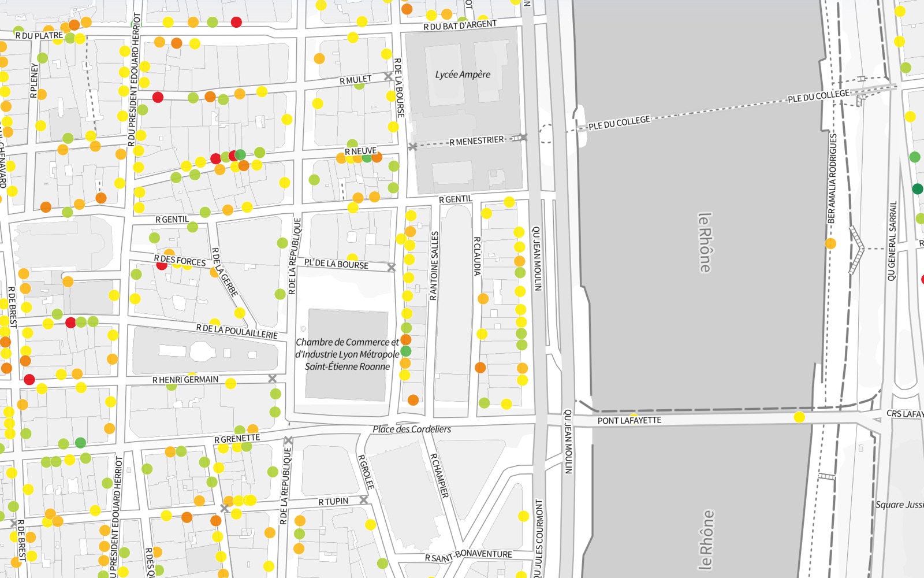924x578 pixels.
Task: Click the red marker on R DES FORCES
Action: click(162, 265)
